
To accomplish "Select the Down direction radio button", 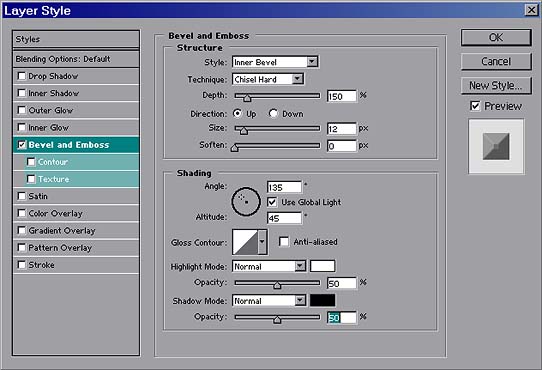I will (273, 113).
